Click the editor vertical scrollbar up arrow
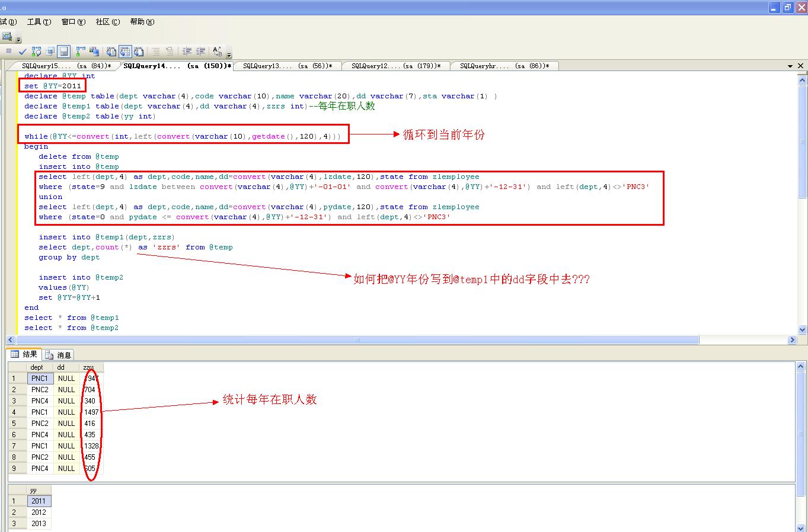The height and width of the screenshot is (532, 808). (803, 80)
